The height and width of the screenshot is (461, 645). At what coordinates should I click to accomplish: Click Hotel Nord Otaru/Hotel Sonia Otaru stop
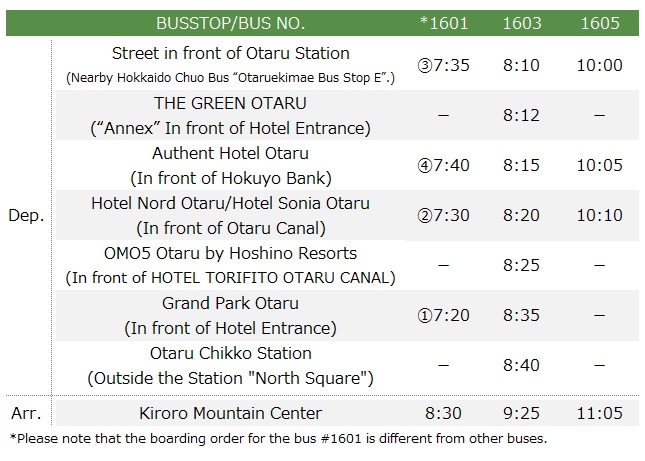[231, 203]
